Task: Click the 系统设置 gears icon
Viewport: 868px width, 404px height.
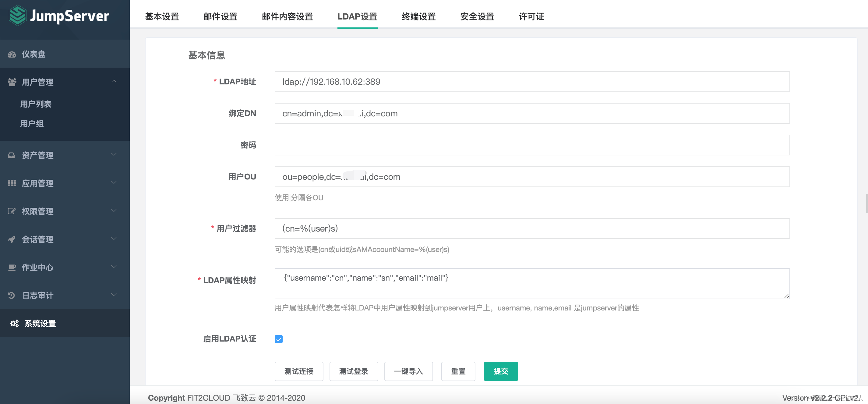Action: 14,323
